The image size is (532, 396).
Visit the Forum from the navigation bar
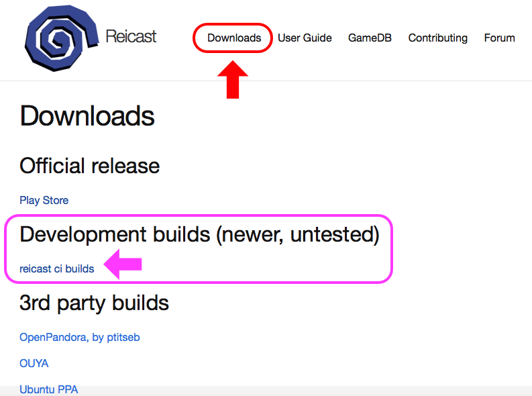499,38
